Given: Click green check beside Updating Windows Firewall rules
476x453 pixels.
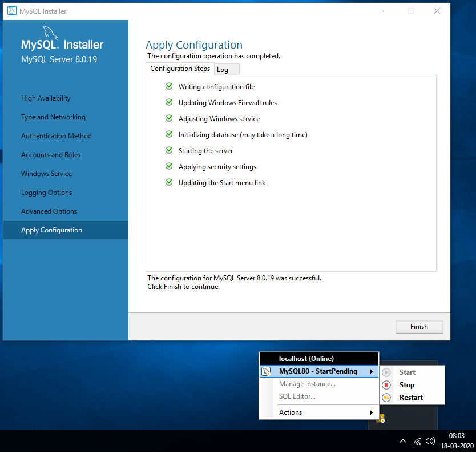Looking at the screenshot, I should click(x=169, y=102).
